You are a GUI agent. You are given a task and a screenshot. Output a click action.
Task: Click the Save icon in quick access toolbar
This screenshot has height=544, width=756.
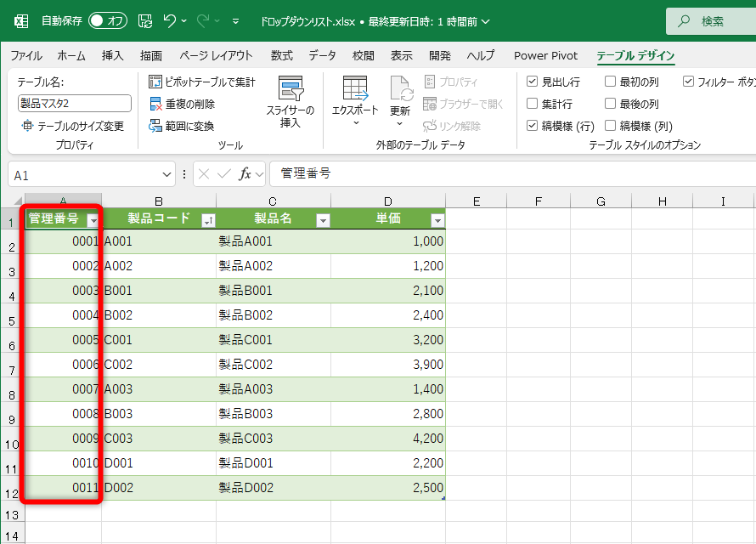[145, 21]
